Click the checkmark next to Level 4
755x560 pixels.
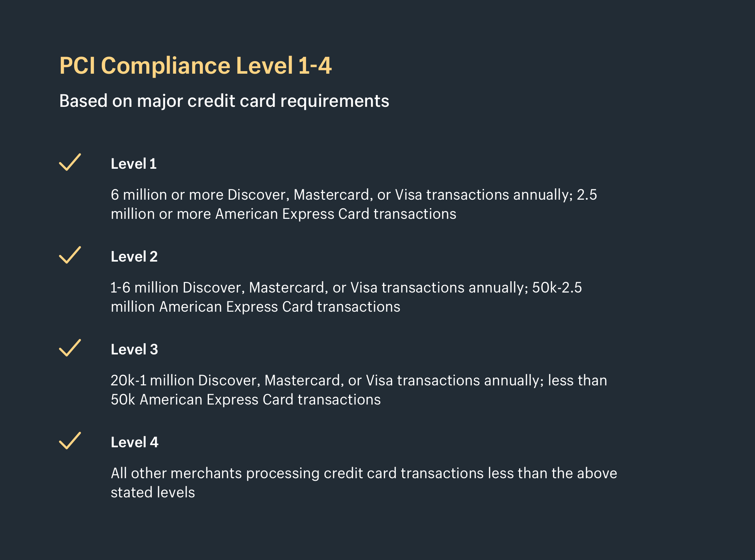[70, 441]
